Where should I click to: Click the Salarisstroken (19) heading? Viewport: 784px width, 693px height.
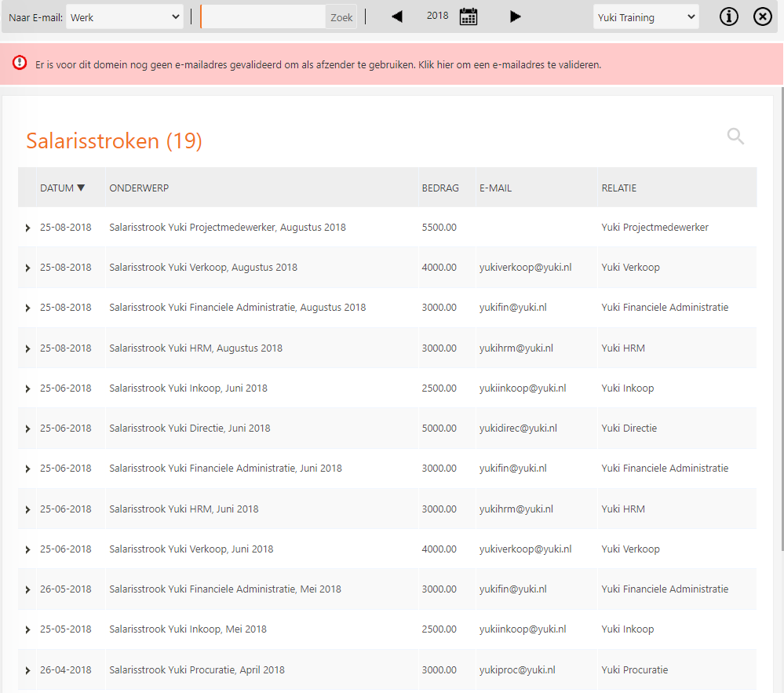pyautogui.click(x=114, y=141)
